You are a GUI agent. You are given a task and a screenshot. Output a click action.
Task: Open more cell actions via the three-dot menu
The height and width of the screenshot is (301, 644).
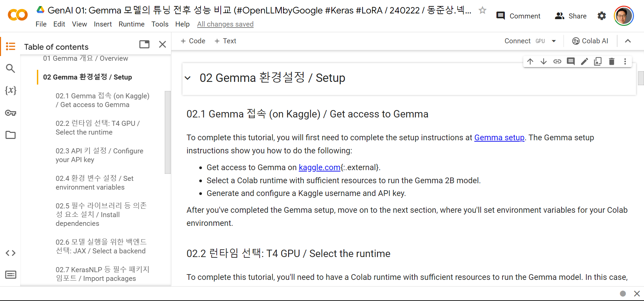(x=625, y=61)
